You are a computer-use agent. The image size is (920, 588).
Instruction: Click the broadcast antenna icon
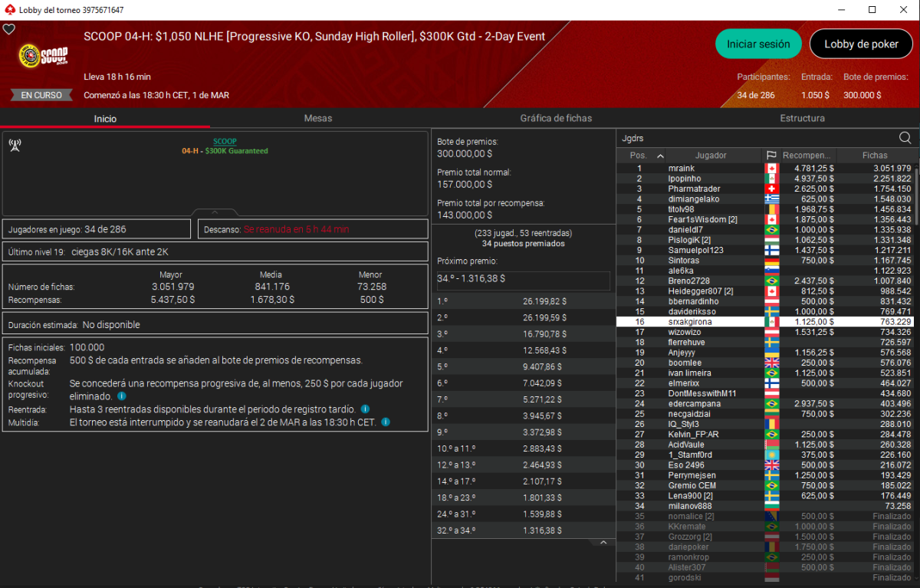(x=15, y=145)
